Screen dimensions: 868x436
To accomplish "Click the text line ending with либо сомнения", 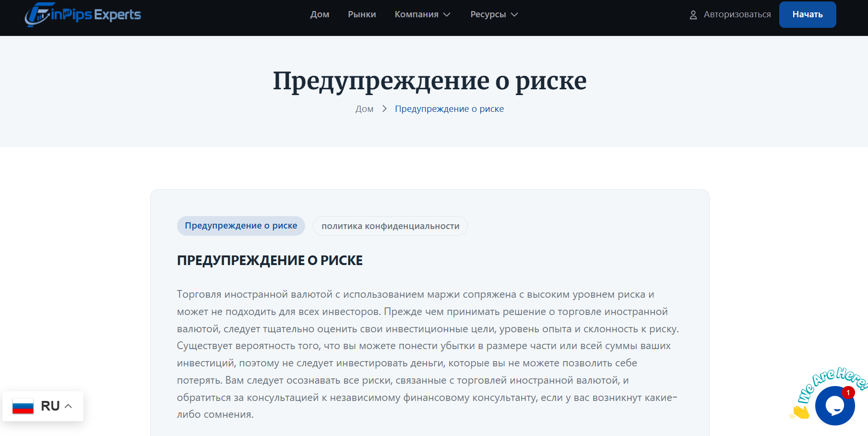I will pyautogui.click(x=215, y=414).
